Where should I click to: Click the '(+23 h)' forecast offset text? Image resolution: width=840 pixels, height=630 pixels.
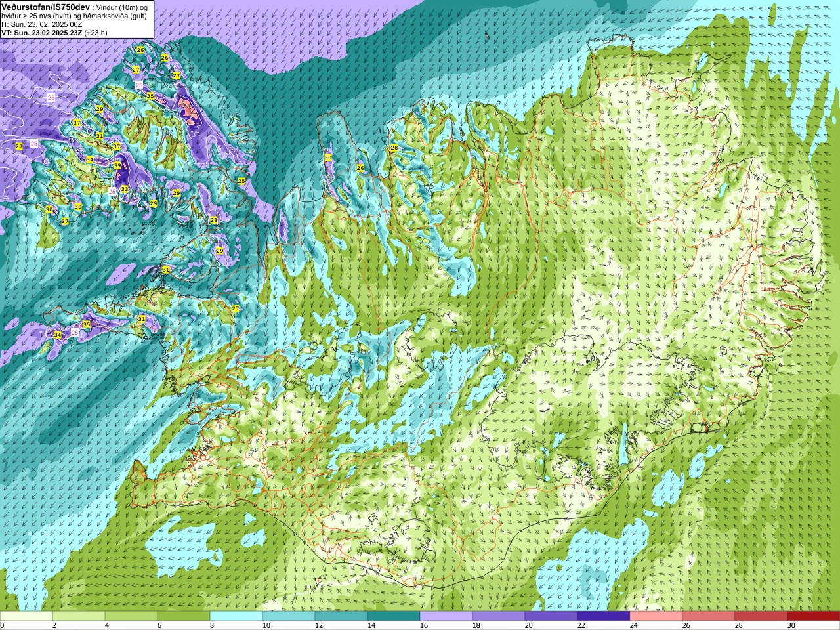point(96,33)
